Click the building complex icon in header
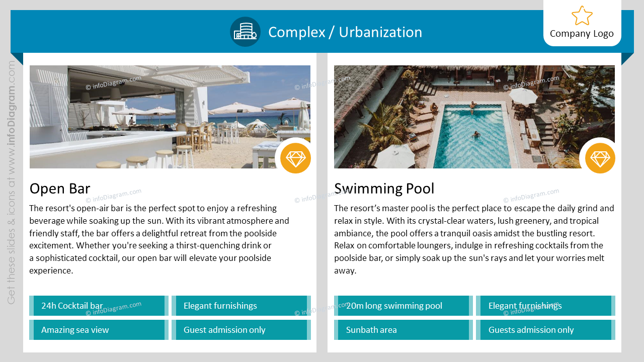The width and height of the screenshot is (644, 362). coord(245,32)
